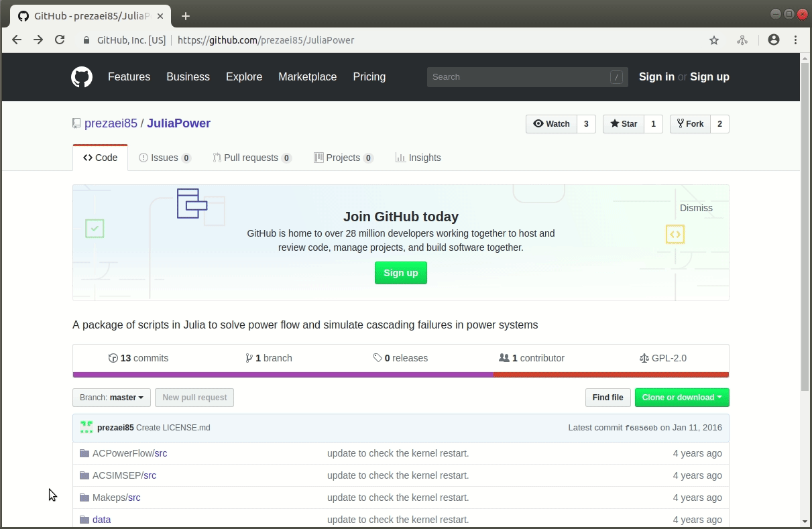Click the green Sign up button
Screen dimensions: 812x529
401,273
